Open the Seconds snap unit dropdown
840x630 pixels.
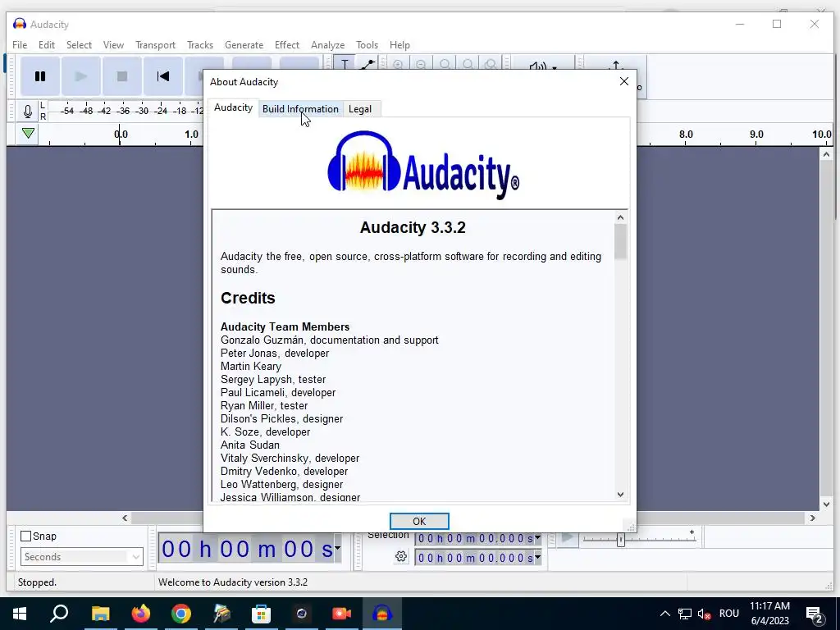82,557
